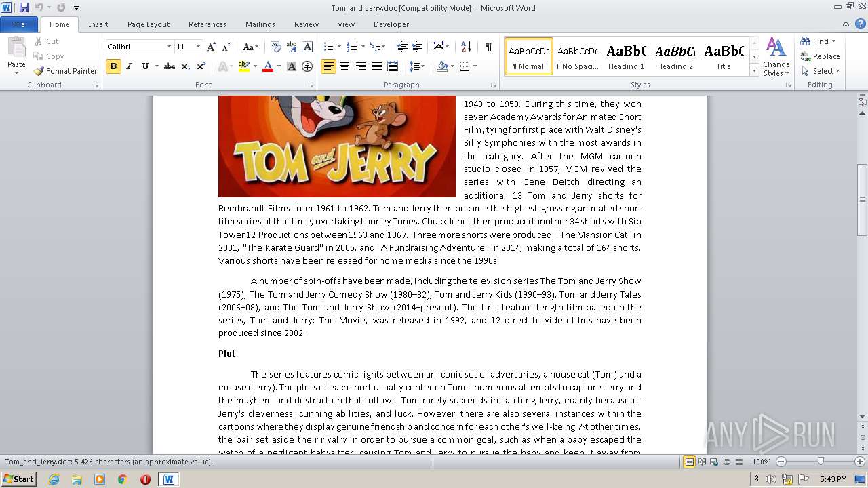Open the font size dropdown

click(x=198, y=47)
